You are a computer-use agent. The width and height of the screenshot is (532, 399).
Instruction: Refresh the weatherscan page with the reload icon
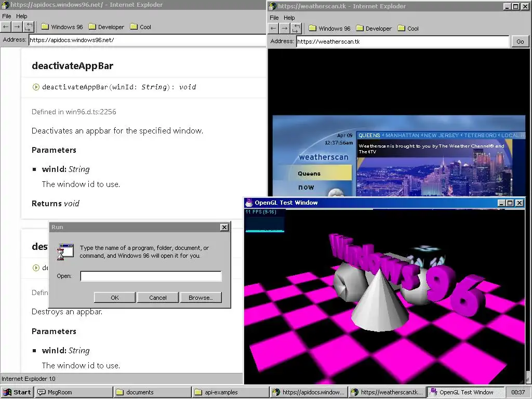tap(296, 29)
